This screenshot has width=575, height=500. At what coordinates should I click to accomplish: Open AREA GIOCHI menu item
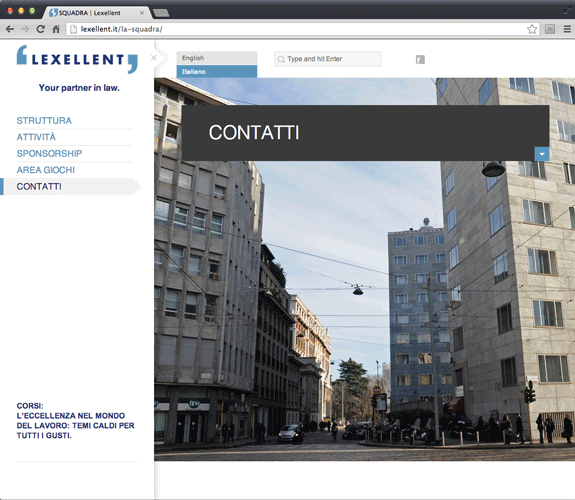(x=45, y=170)
